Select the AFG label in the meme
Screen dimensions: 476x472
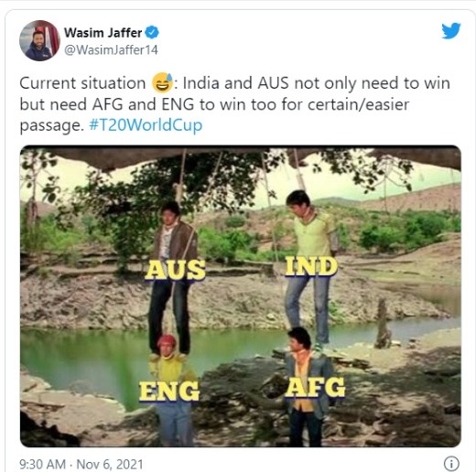(x=315, y=388)
